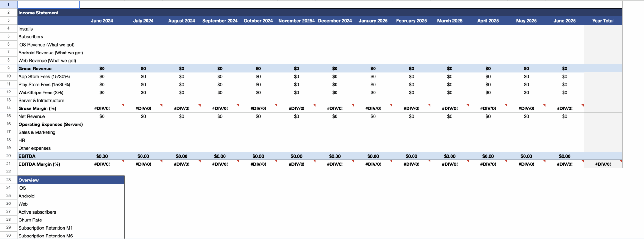Click row header number 9
The height and width of the screenshot is (239, 644).
coord(8,68)
